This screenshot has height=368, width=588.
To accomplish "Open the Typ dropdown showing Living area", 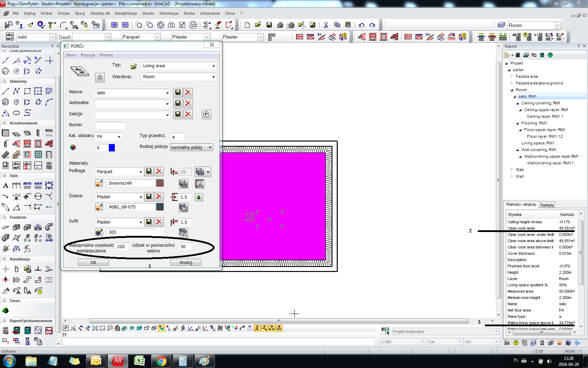I will pos(213,66).
